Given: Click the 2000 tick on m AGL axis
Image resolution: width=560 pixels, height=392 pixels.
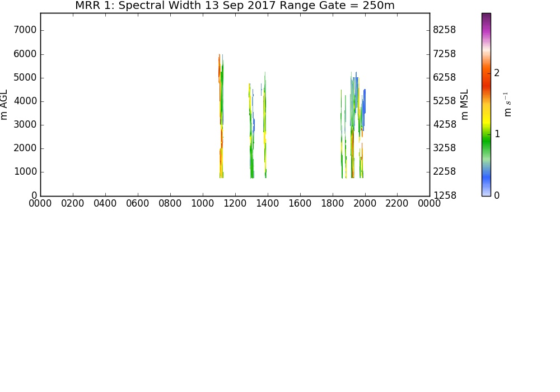Looking at the screenshot, I should click(25, 148).
